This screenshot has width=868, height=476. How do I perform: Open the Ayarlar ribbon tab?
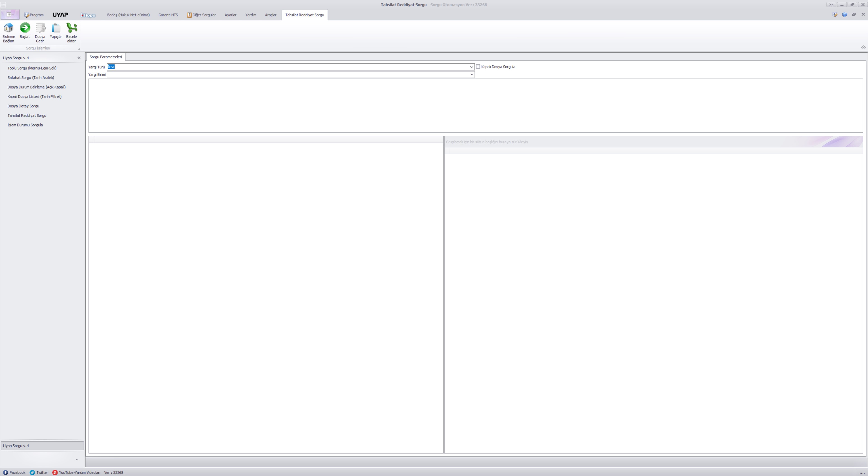(x=230, y=15)
